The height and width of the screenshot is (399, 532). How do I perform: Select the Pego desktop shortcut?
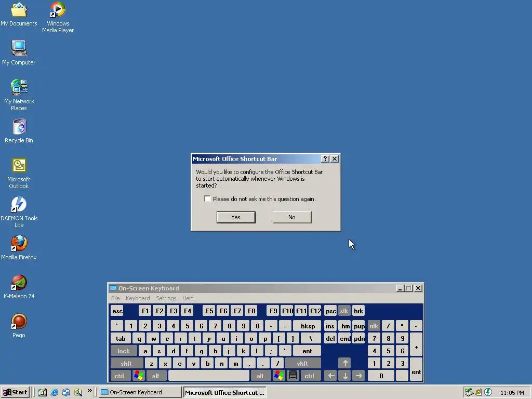[x=19, y=326]
